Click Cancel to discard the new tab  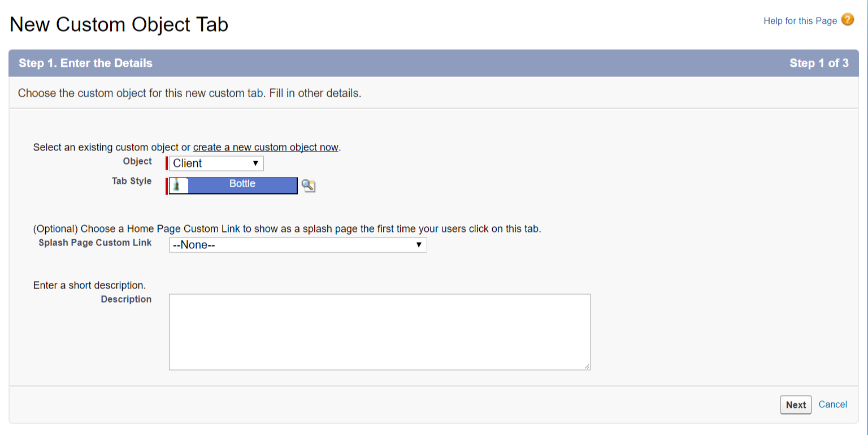pyautogui.click(x=832, y=404)
